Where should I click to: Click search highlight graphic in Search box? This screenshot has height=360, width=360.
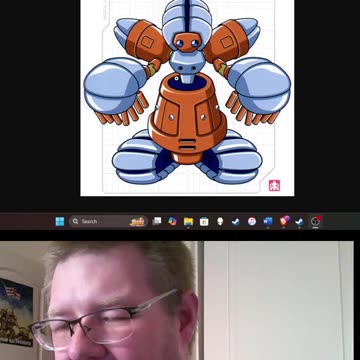pyautogui.click(x=137, y=222)
